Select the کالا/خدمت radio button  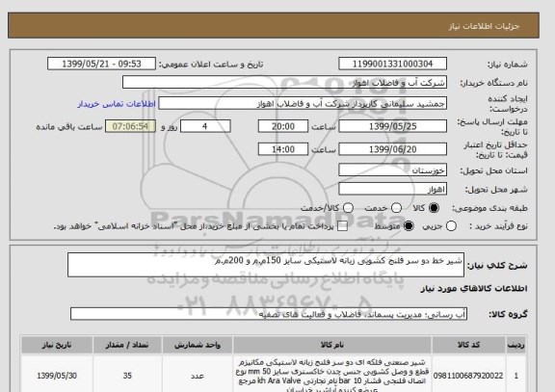point(348,208)
